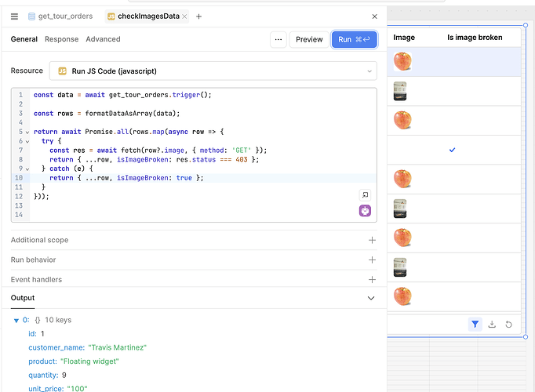The width and height of the screenshot is (535, 392).
Task: Click the Image column header
Action: [x=404, y=38]
